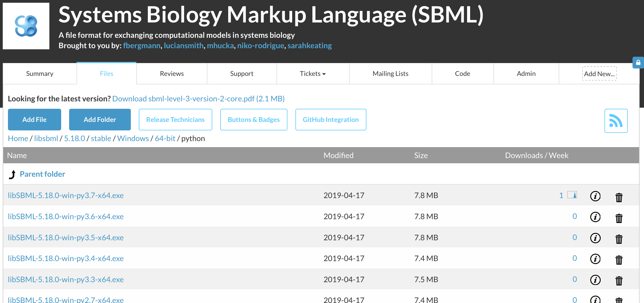The height and width of the screenshot is (303, 644).
Task: Open fbergmann's profile link
Action: point(142,45)
